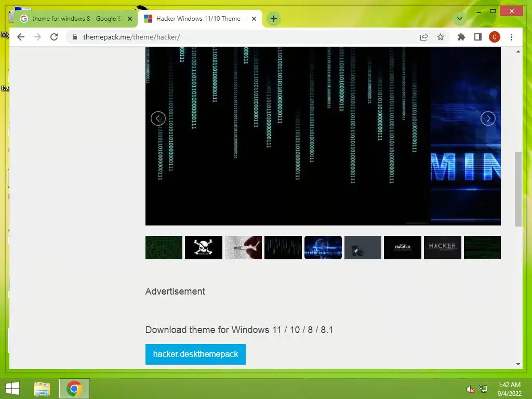Select the hand with paper thumbnail

tap(243, 248)
